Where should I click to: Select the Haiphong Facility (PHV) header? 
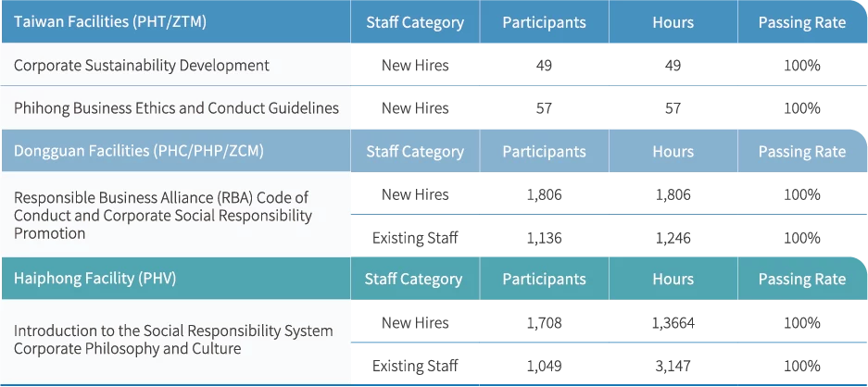point(95,278)
